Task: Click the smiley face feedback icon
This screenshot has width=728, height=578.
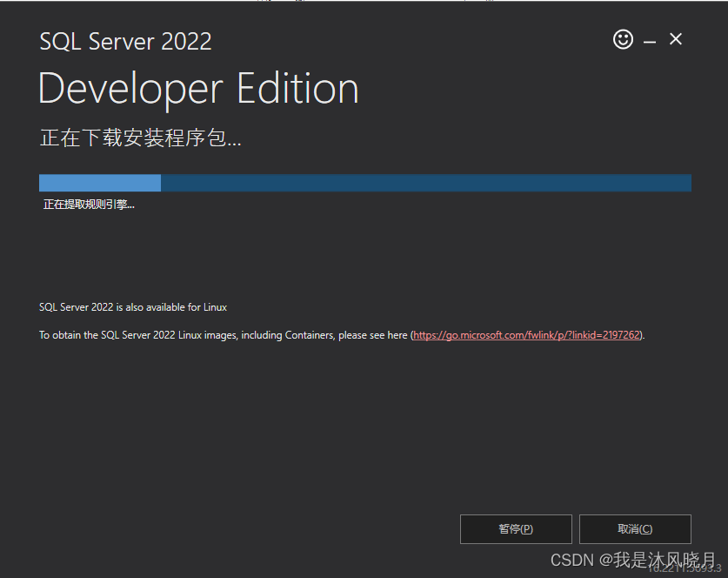Action: tap(623, 39)
